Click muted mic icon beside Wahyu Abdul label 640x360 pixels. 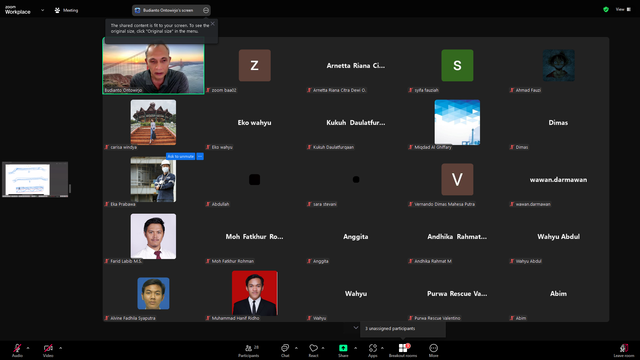click(512, 261)
